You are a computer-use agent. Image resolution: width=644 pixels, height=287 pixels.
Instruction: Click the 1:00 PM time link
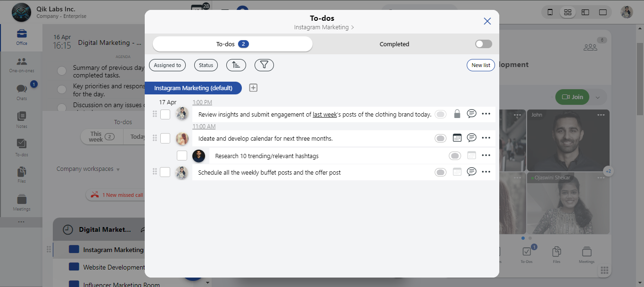click(202, 102)
